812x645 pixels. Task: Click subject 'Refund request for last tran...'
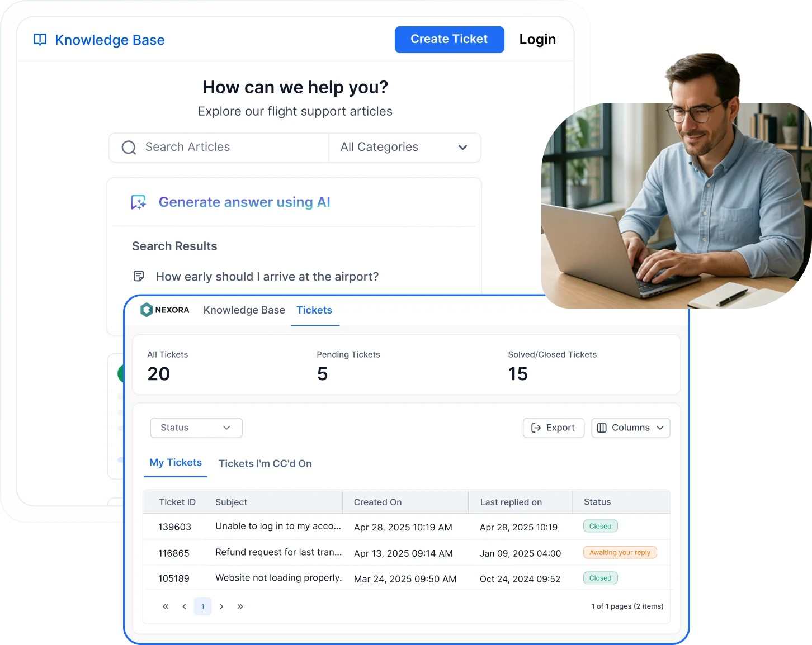tap(278, 552)
